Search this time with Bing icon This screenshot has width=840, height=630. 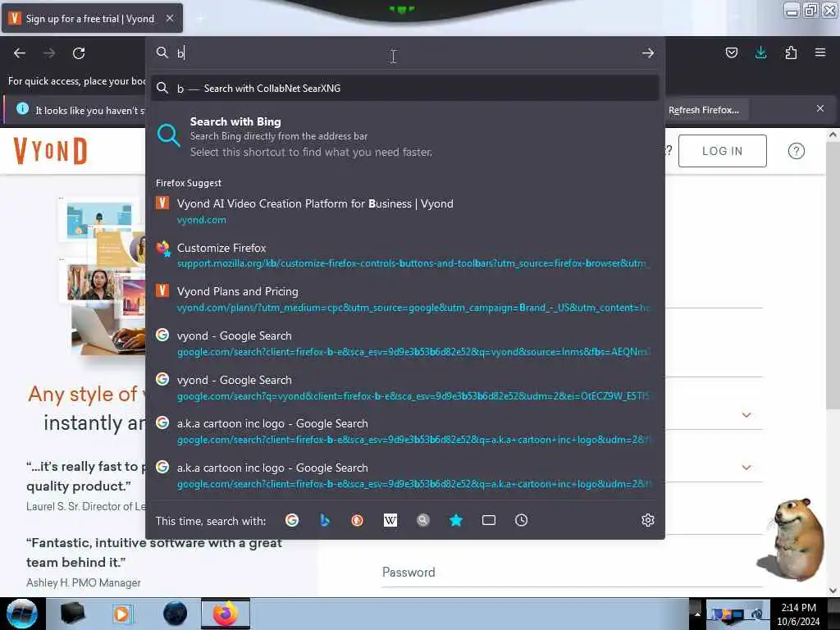pyautogui.click(x=325, y=520)
